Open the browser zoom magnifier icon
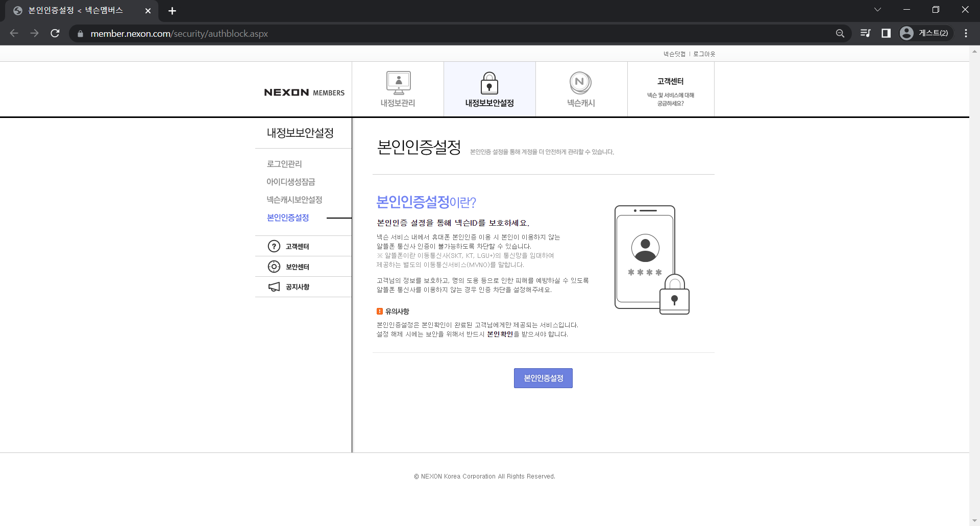The width and height of the screenshot is (980, 526). pyautogui.click(x=840, y=33)
